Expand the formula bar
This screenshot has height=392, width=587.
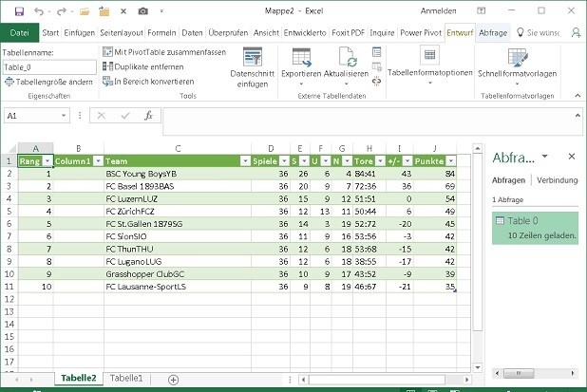pyautogui.click(x=578, y=115)
